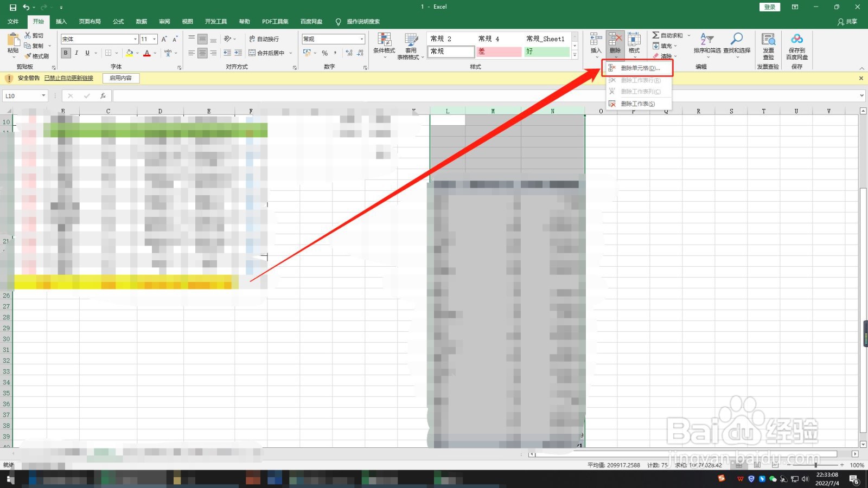868x488 pixels.
Task: Click the increase indent icon
Action: (238, 53)
